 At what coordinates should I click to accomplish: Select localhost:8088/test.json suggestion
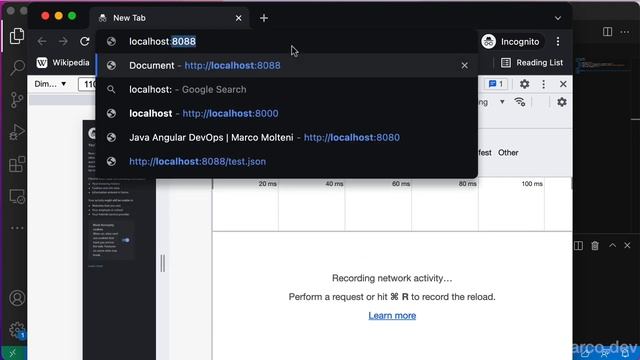[x=287, y=162]
